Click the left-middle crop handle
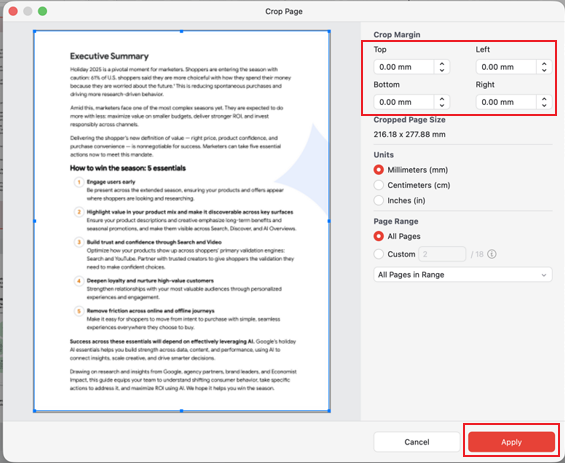This screenshot has height=463, width=565. tap(35, 221)
